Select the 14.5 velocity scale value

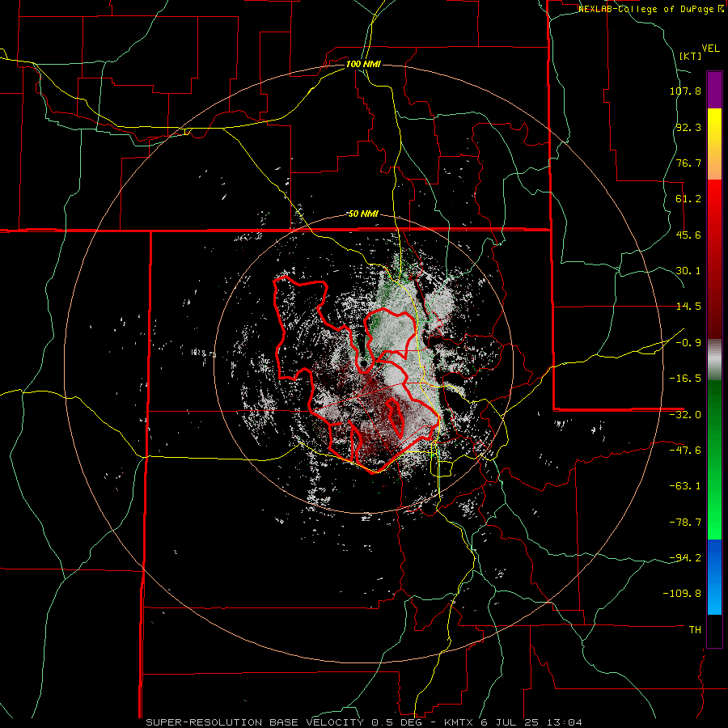pos(688,307)
